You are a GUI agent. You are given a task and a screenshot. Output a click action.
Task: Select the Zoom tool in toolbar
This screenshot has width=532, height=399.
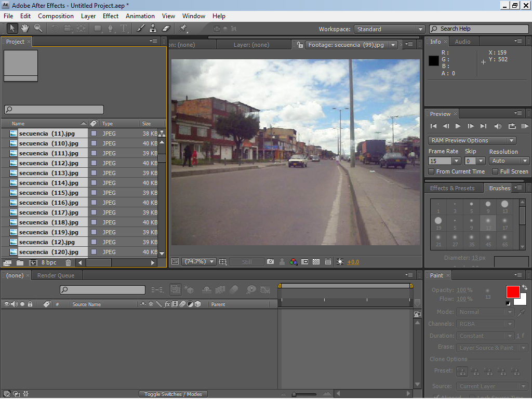click(x=38, y=29)
